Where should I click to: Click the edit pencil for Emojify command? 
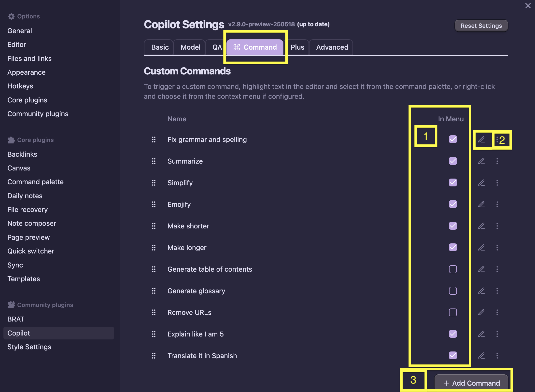click(481, 204)
